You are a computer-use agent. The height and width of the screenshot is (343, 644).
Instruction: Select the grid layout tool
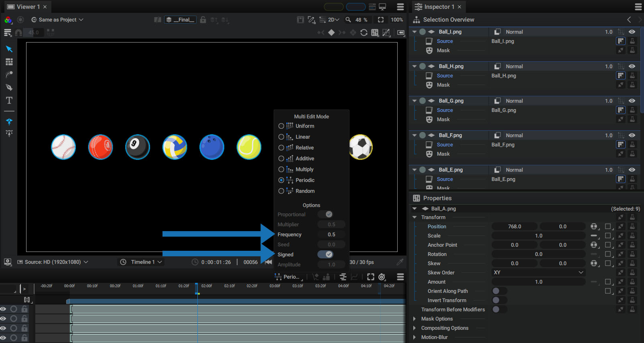[9, 62]
